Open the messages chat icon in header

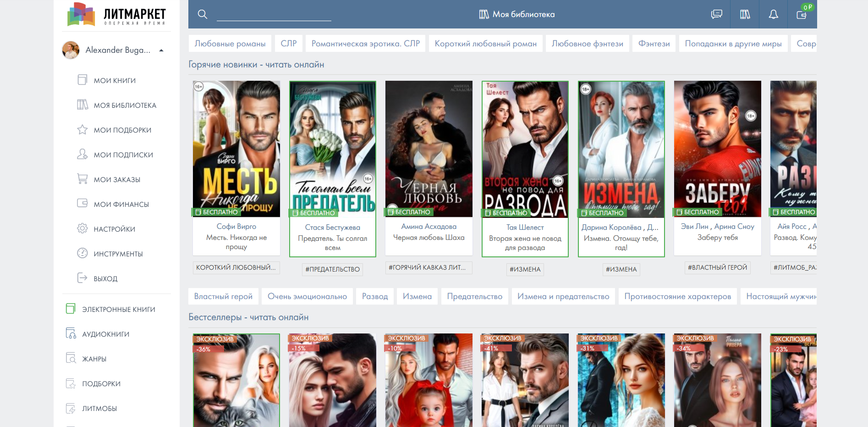click(716, 14)
